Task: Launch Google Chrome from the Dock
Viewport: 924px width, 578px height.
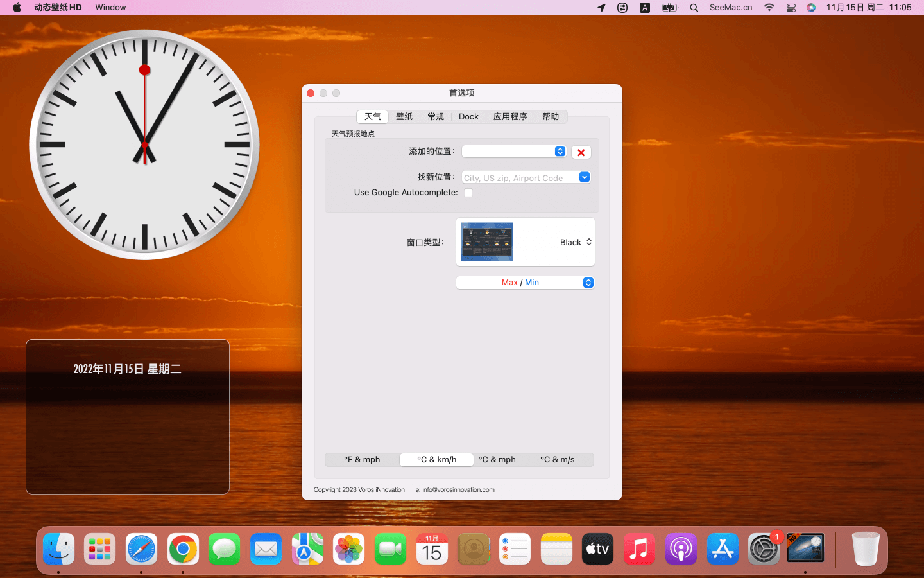Action: click(183, 549)
